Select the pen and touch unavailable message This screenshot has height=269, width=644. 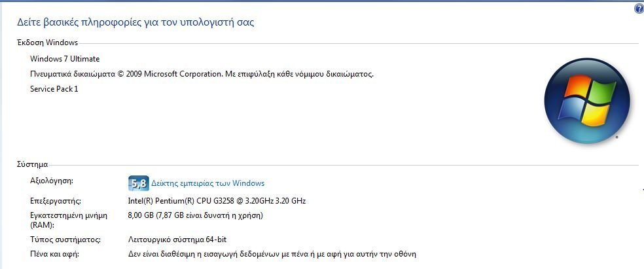[x=272, y=254]
